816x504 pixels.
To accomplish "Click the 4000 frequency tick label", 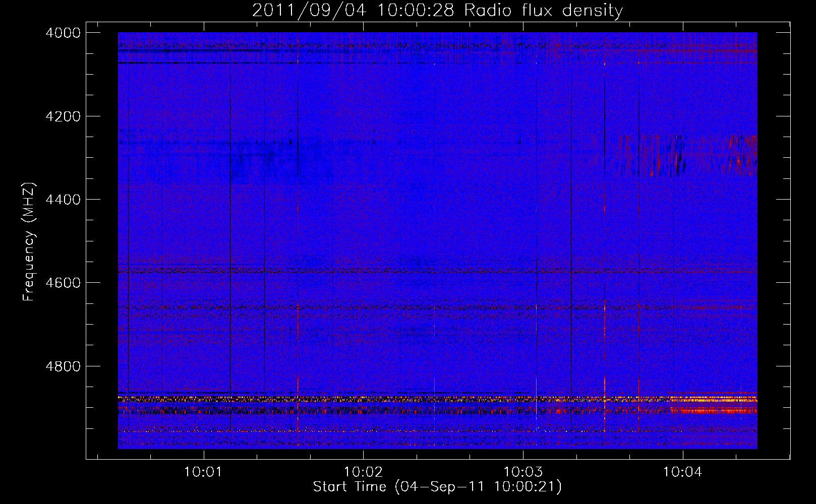I will point(63,33).
